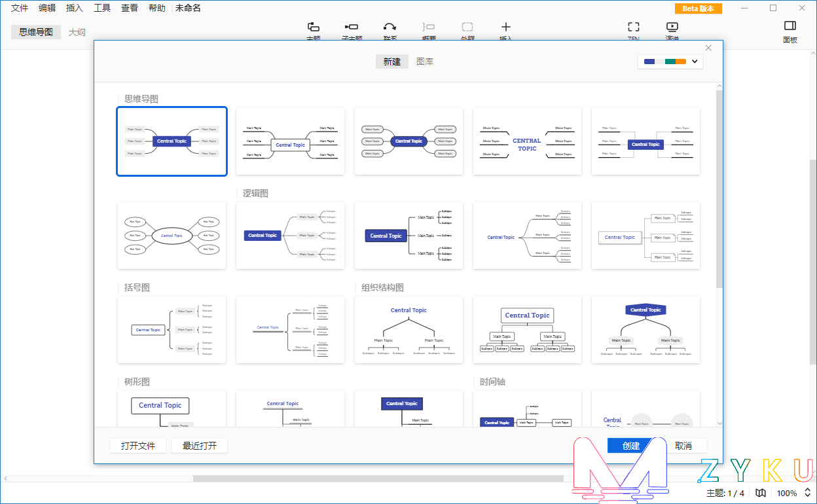Screen dimensions: 817x504
Task: Choose 组织结构图 template with blue hexagon Central Topic
Action: [646, 330]
